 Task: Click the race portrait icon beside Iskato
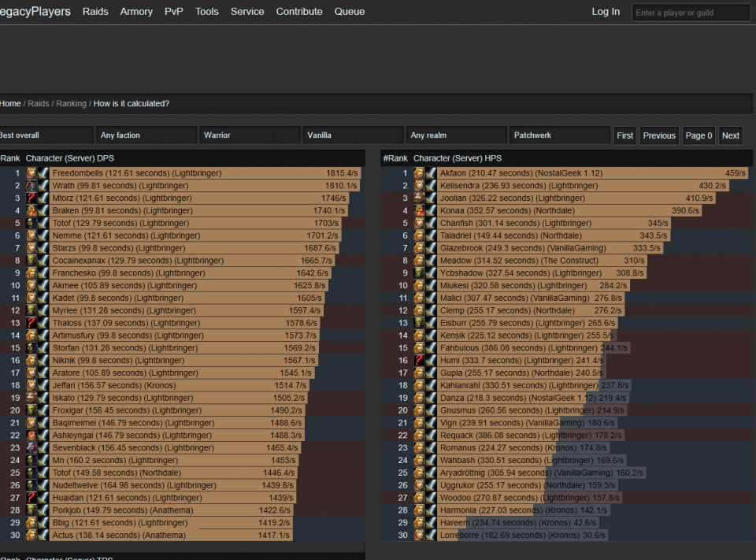31,398
